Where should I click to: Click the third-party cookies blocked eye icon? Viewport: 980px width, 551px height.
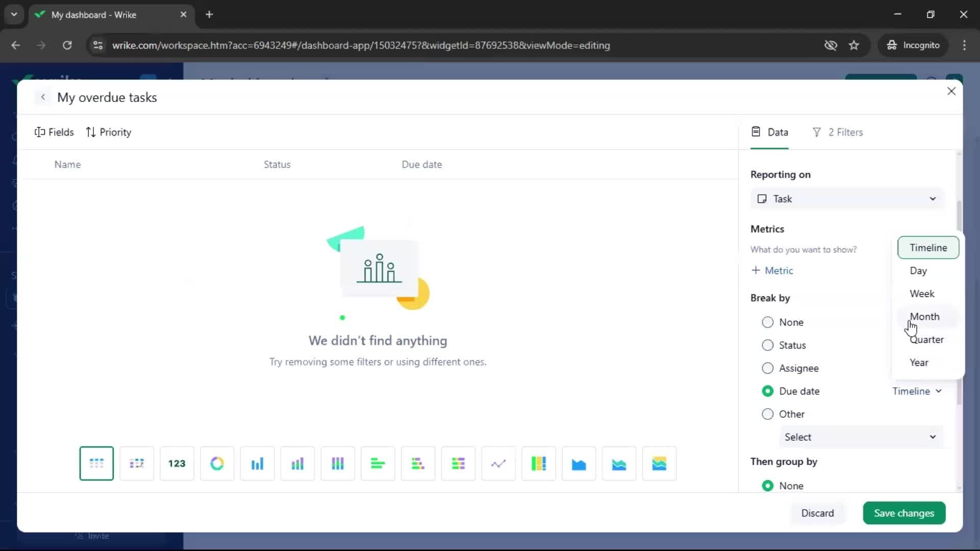[830, 45]
